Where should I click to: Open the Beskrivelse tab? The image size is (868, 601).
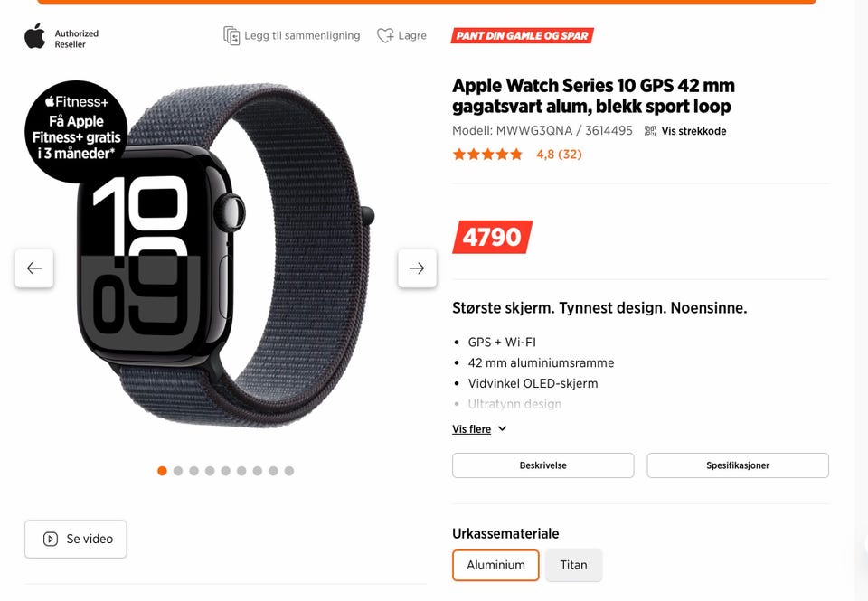coord(543,465)
